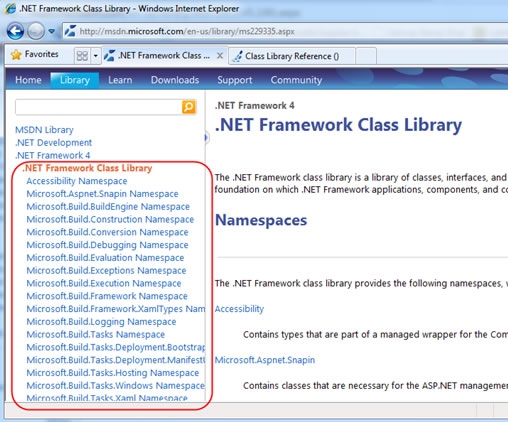Open the Favorites star button
The image size is (508, 422).
[x=34, y=54]
